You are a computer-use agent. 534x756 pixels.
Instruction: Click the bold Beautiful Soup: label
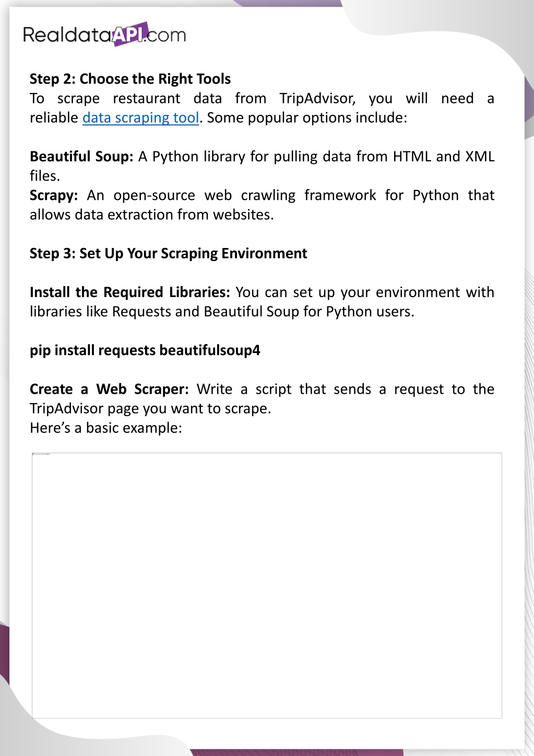click(x=81, y=157)
